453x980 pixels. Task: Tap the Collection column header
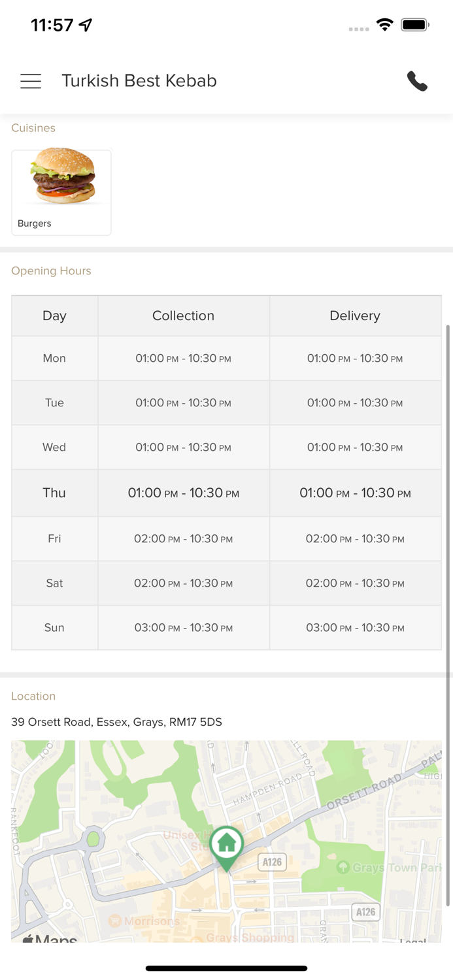(183, 316)
